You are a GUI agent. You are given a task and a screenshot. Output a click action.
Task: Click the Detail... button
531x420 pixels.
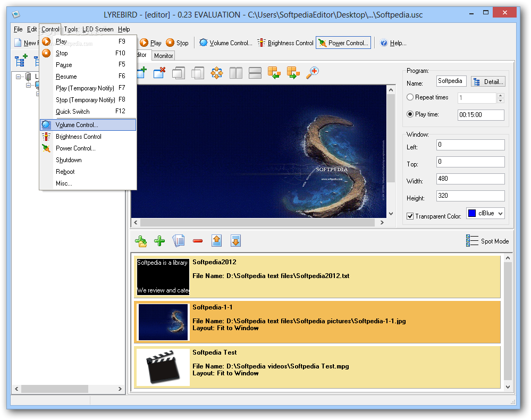(x=488, y=82)
